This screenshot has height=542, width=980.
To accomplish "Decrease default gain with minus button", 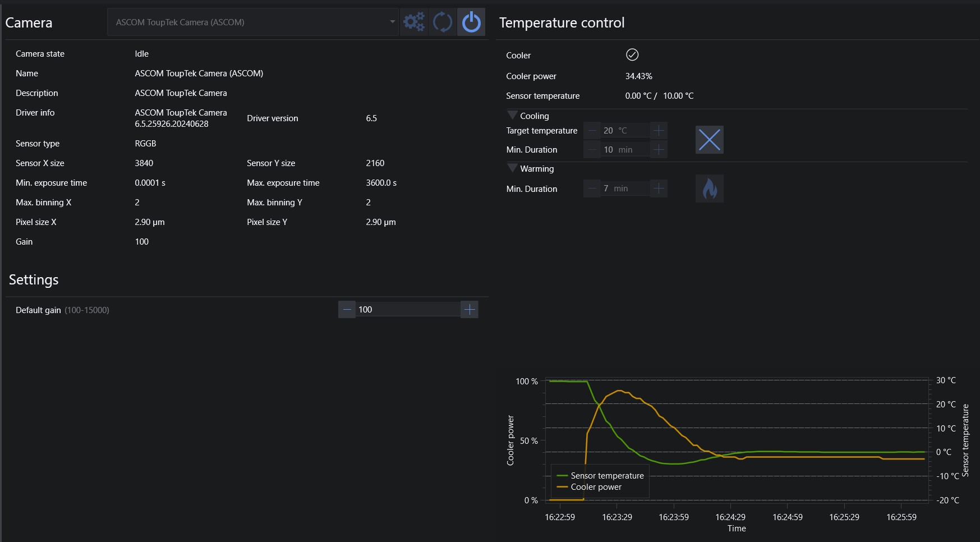I will pyautogui.click(x=347, y=310).
